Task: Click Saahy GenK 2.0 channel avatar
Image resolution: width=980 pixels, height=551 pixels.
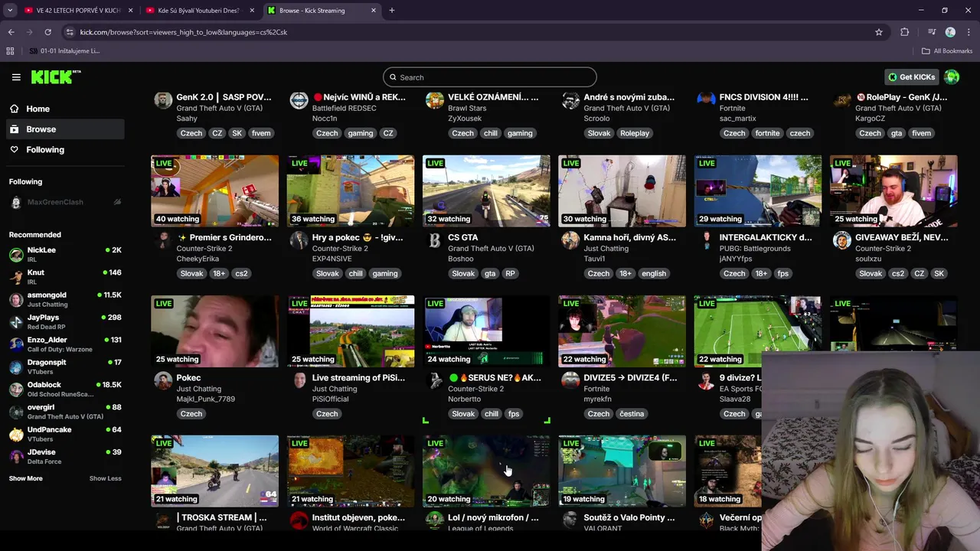Action: [x=163, y=100]
